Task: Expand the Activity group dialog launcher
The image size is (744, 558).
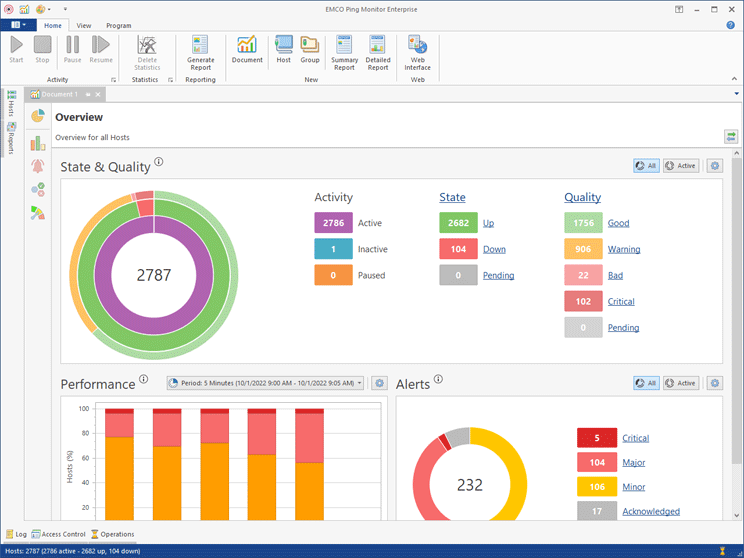Action: point(113,80)
